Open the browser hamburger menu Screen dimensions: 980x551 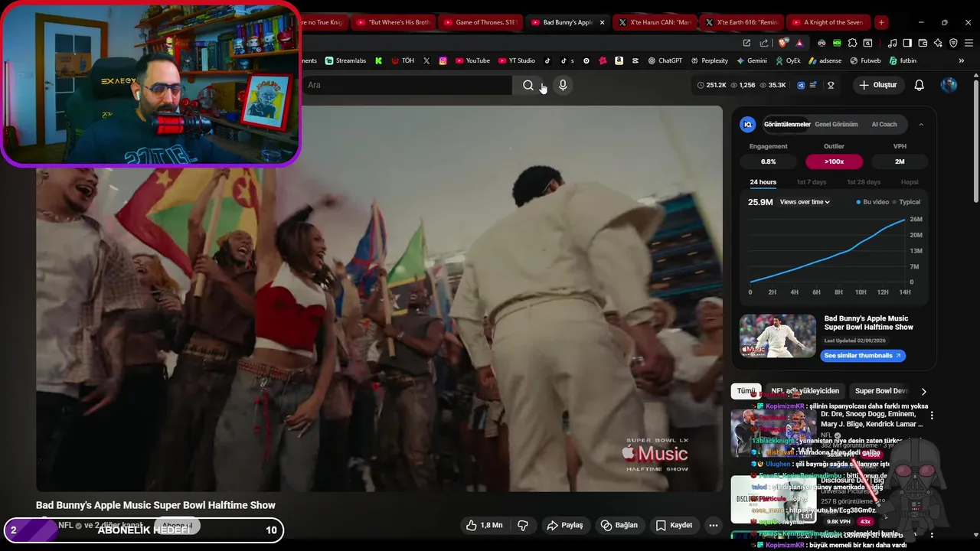pyautogui.click(x=969, y=43)
